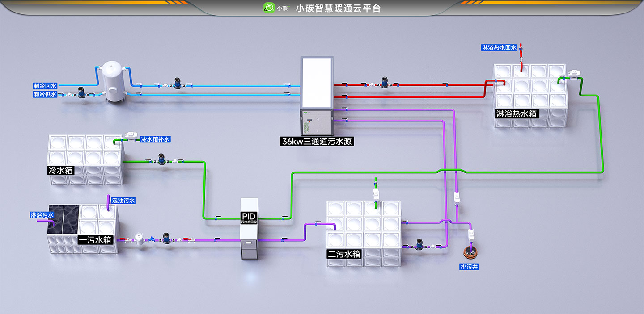Select the 淋浴污水 inlet label
This screenshot has height=314, width=644.
(42, 215)
